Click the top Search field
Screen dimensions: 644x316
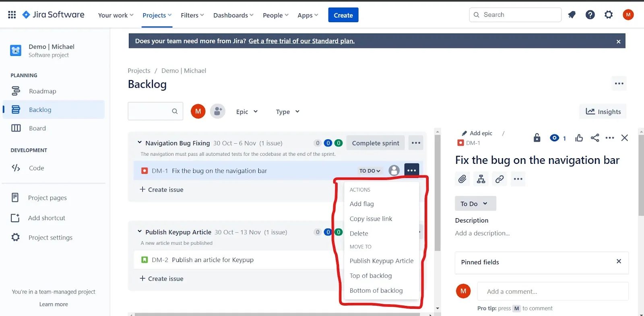pos(515,15)
